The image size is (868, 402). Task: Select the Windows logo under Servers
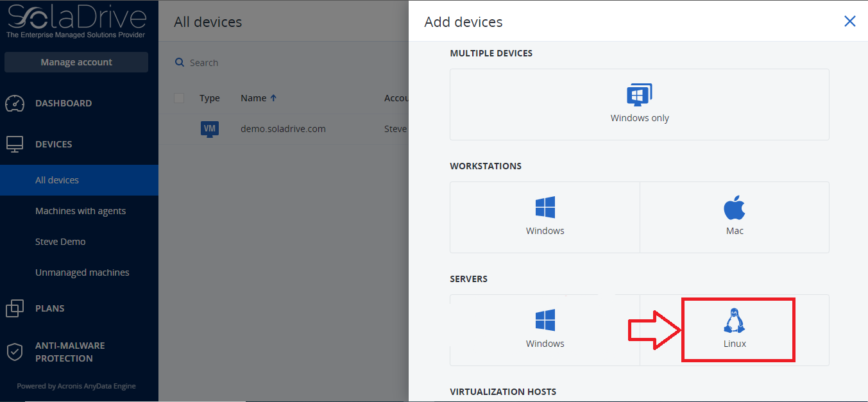point(545,321)
